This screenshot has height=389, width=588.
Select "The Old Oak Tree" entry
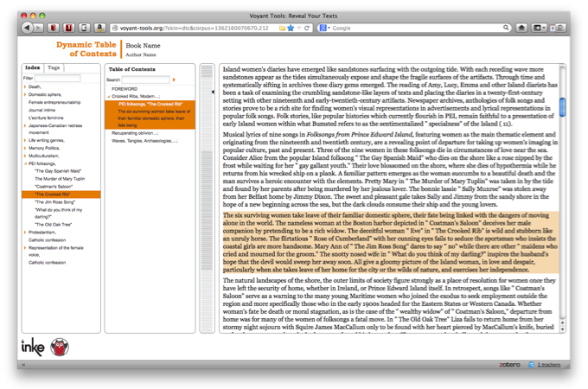coord(54,225)
